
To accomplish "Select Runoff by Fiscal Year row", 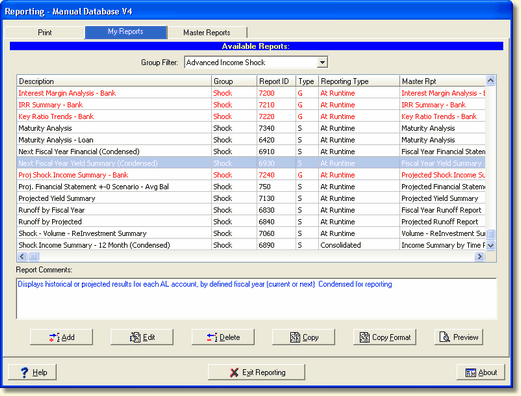I will [x=251, y=210].
